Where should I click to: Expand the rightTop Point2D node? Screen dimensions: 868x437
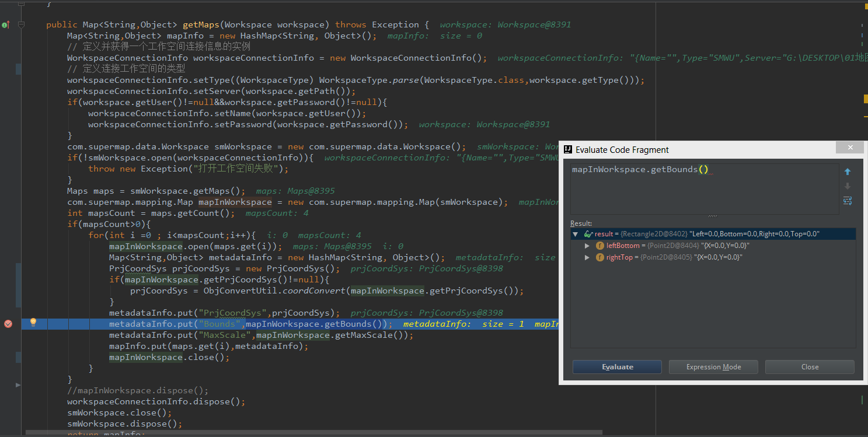[587, 257]
